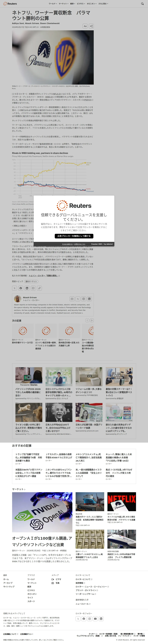This screenshot has width=148, height=644.
Task: Share article on LinkedIn below related topics
Action: click(x=27, y=288)
